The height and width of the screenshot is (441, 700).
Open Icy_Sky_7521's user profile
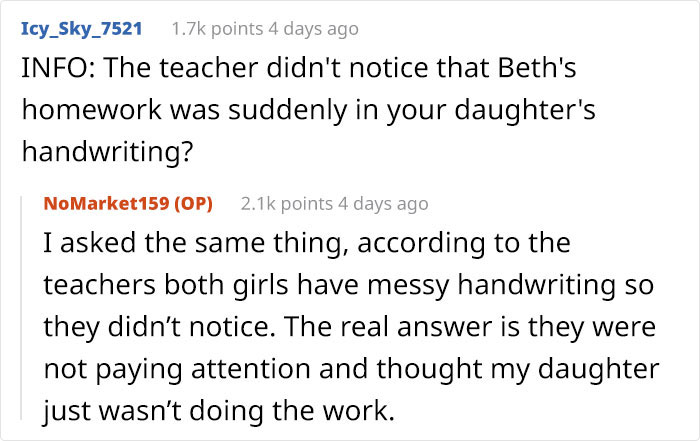tap(81, 28)
